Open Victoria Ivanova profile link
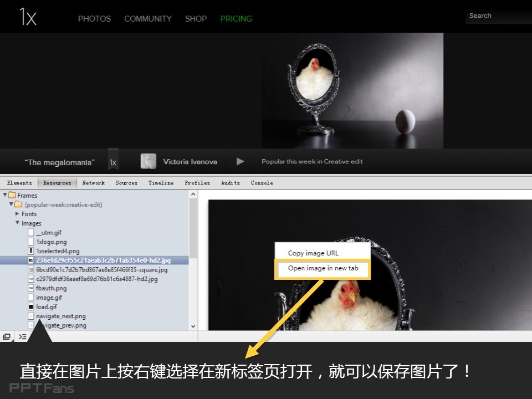532x399 pixels. coord(190,161)
